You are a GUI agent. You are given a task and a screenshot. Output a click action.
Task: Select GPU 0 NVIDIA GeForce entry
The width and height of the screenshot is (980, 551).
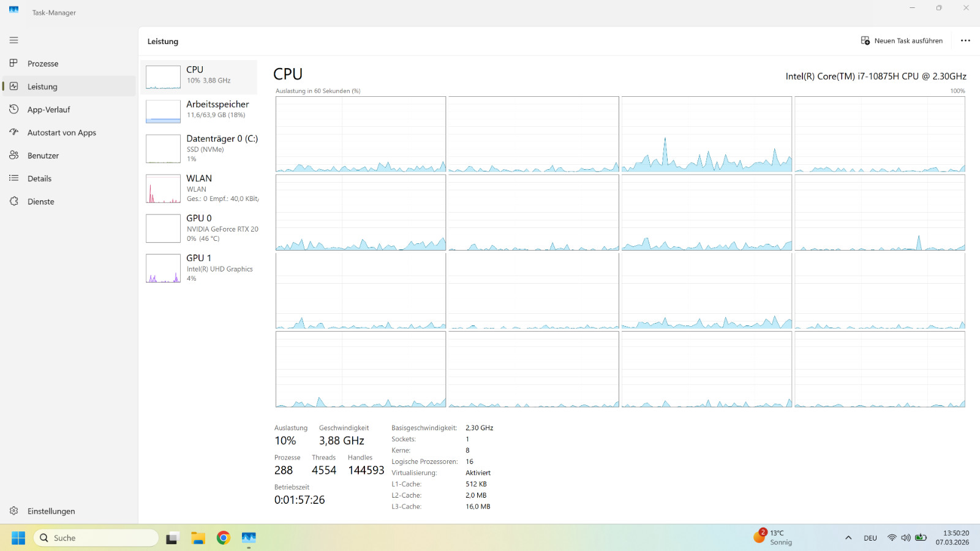click(x=200, y=229)
